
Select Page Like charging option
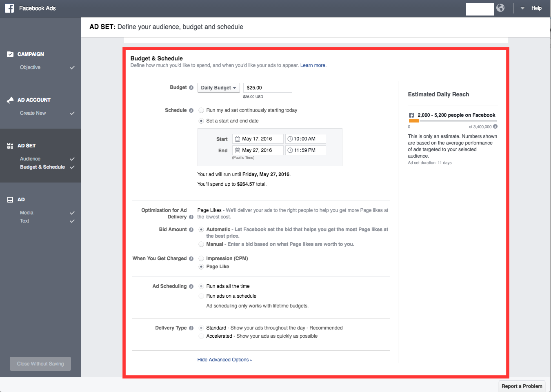pyautogui.click(x=201, y=267)
